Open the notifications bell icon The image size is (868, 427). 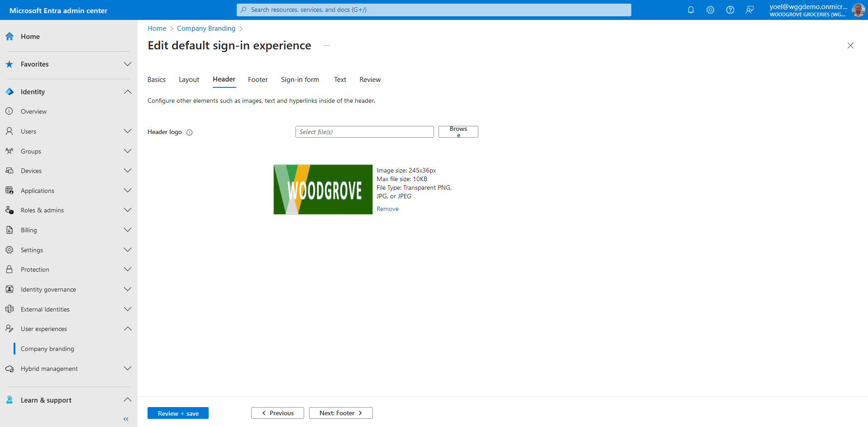(x=691, y=10)
